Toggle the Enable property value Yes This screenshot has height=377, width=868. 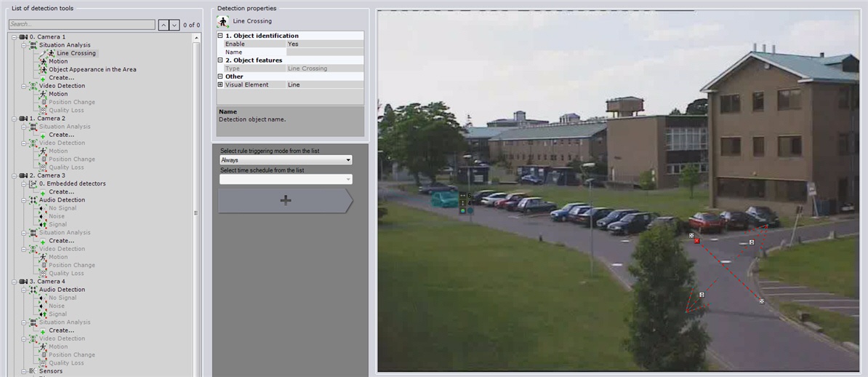click(324, 44)
